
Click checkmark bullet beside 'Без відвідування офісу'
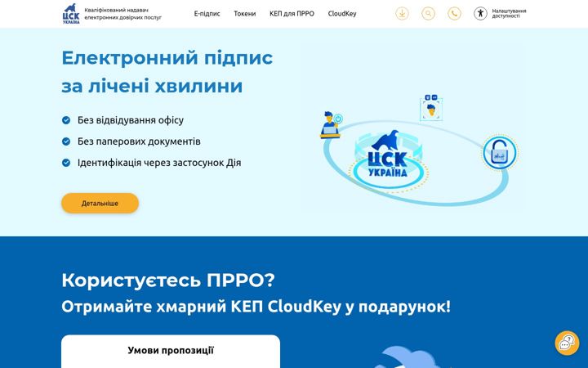tap(66, 120)
